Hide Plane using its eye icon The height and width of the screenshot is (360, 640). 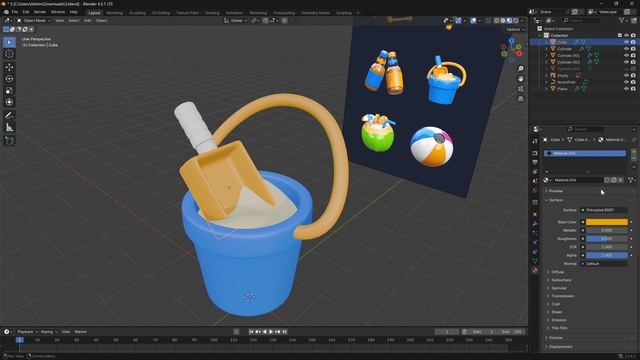(626, 89)
